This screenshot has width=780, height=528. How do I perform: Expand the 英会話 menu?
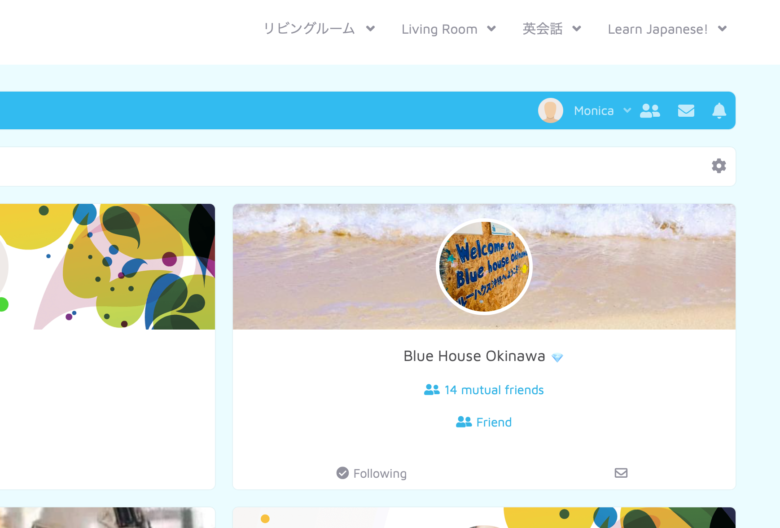(x=552, y=29)
